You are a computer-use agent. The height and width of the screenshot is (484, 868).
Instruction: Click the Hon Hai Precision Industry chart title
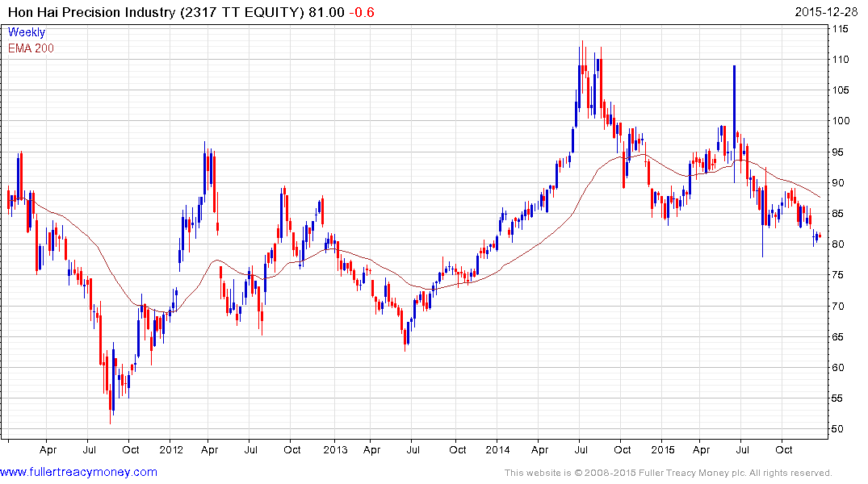click(x=97, y=12)
